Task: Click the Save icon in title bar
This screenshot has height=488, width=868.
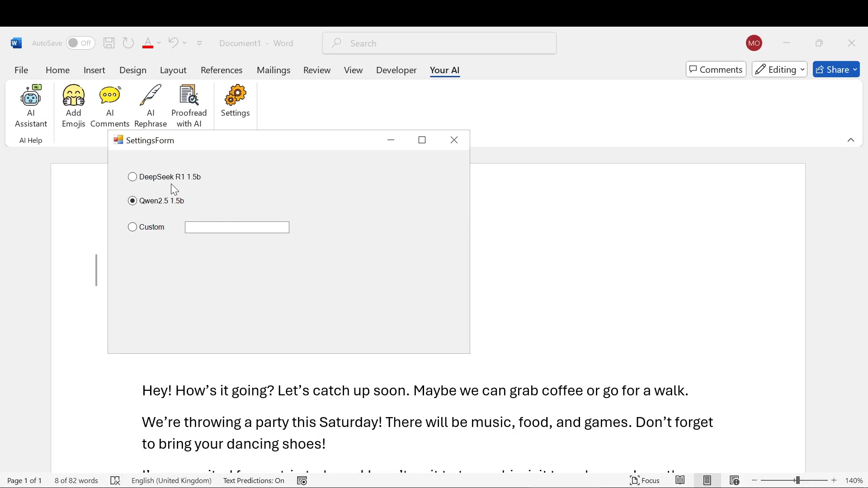Action: pos(109,43)
